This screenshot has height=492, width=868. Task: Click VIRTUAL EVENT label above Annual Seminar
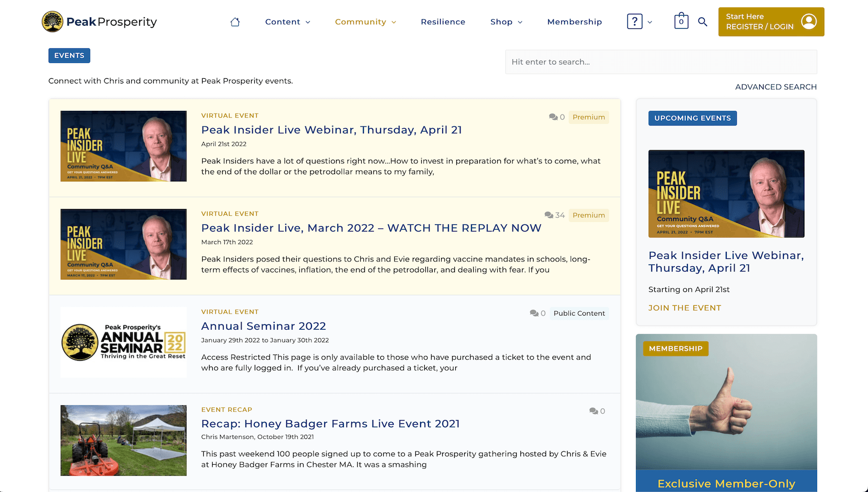(229, 312)
